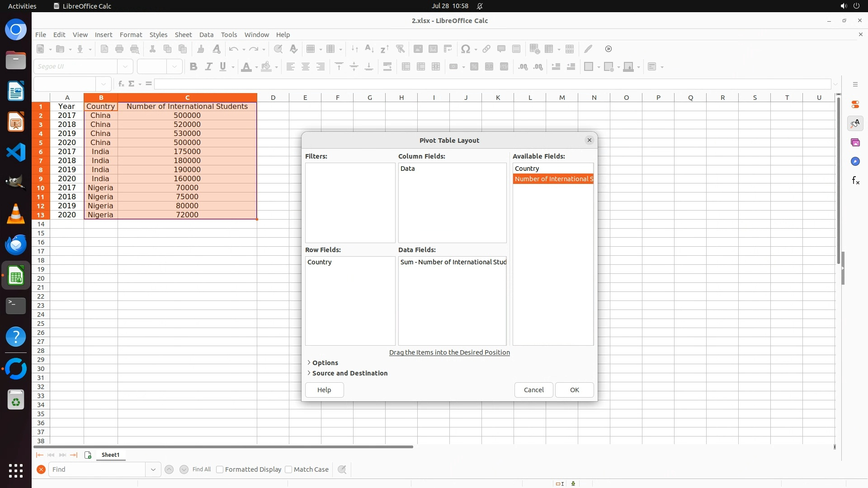868x488 pixels.
Task: Select Country in Available Fields list
Action: click(x=527, y=169)
